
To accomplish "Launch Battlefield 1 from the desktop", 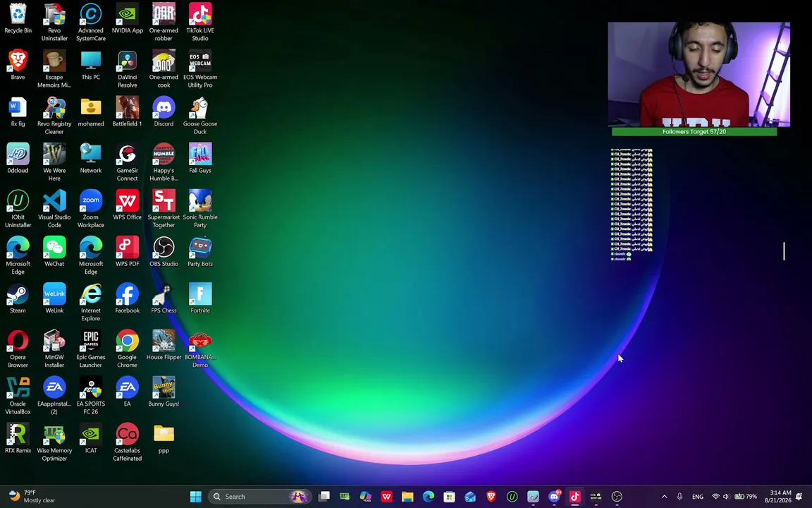I will click(x=128, y=112).
